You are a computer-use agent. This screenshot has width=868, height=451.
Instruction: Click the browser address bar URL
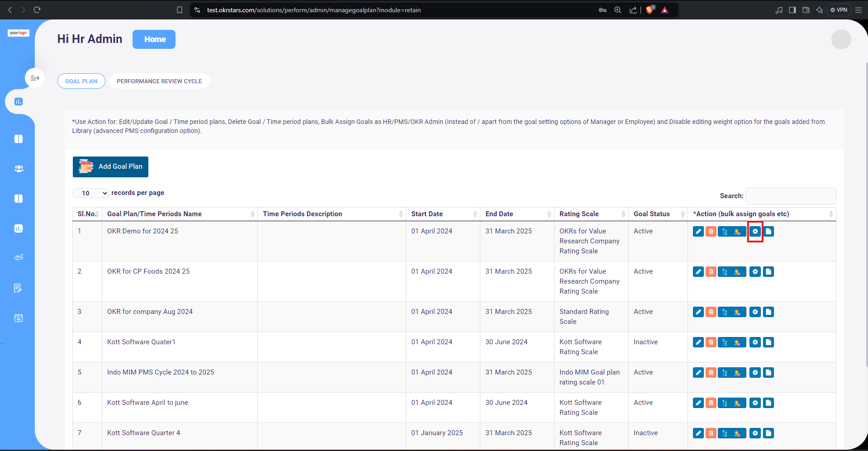(x=313, y=10)
